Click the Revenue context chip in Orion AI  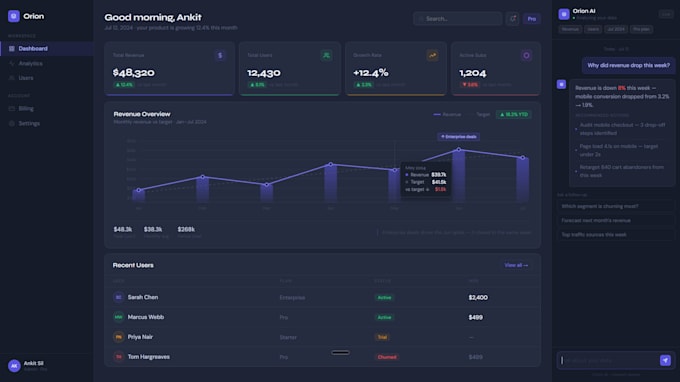[x=570, y=29]
